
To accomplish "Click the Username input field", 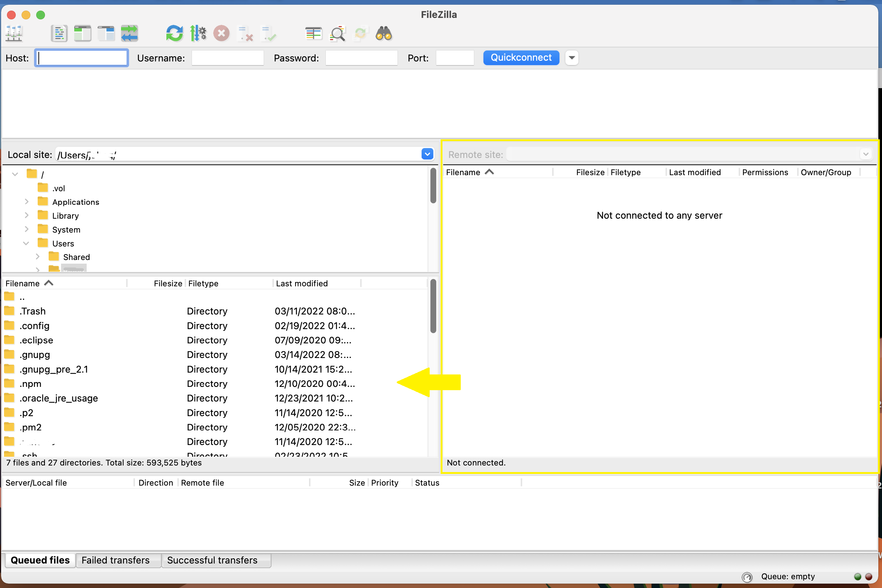I will pos(227,58).
